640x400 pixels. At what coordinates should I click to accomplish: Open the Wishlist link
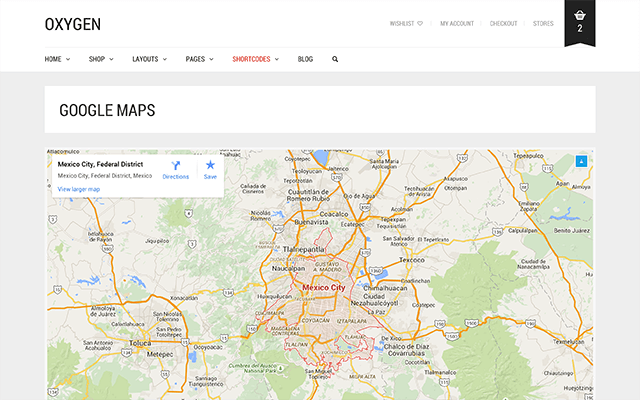[x=402, y=24]
